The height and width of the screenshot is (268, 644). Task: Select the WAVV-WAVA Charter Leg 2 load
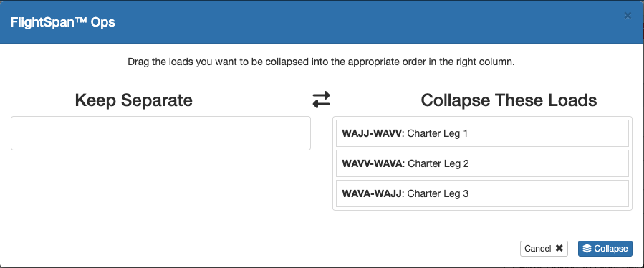482,163
